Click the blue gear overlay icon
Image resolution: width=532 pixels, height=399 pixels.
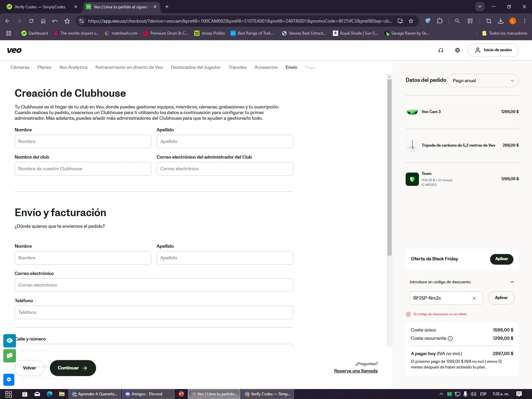tap(9, 380)
